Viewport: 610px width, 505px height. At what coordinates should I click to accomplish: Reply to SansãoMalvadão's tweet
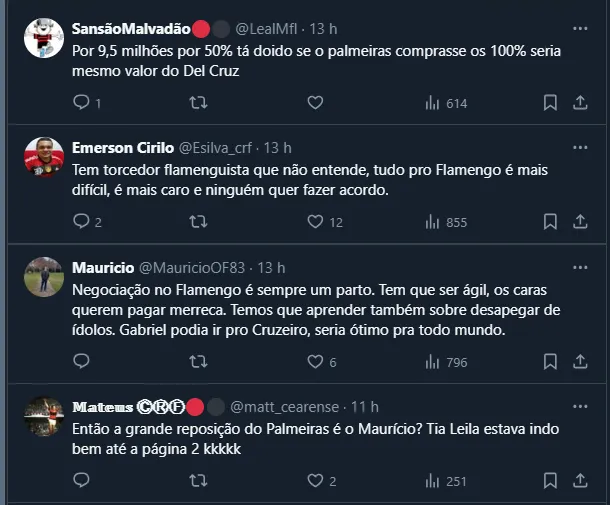point(82,102)
